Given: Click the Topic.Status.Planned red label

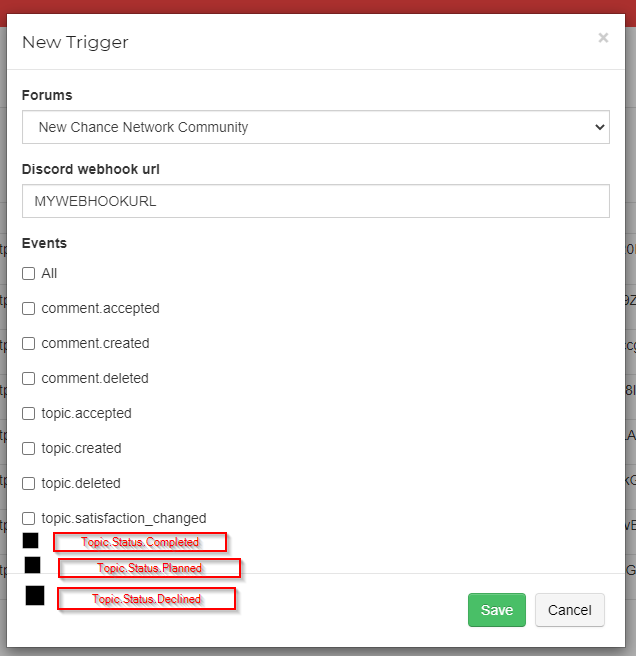Looking at the screenshot, I should [149, 568].
